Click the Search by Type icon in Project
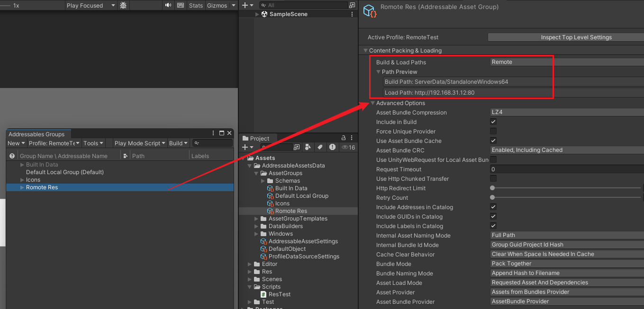The image size is (644, 309). click(x=308, y=148)
